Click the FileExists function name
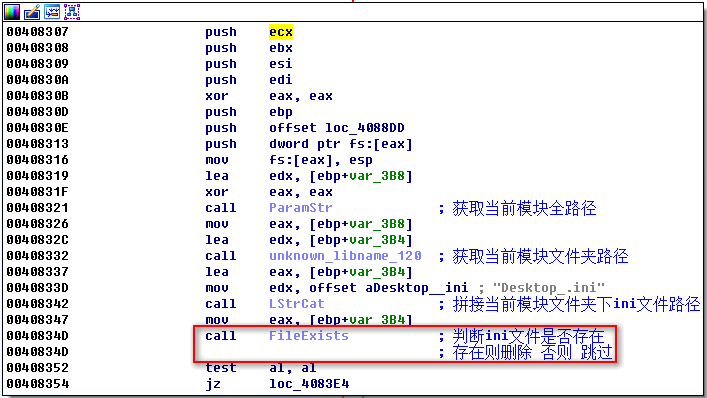 coord(309,336)
